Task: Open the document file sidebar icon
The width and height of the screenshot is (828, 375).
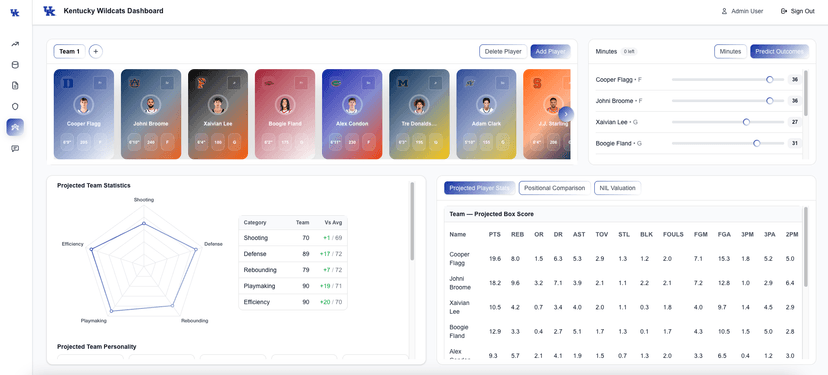Action: [x=15, y=86]
